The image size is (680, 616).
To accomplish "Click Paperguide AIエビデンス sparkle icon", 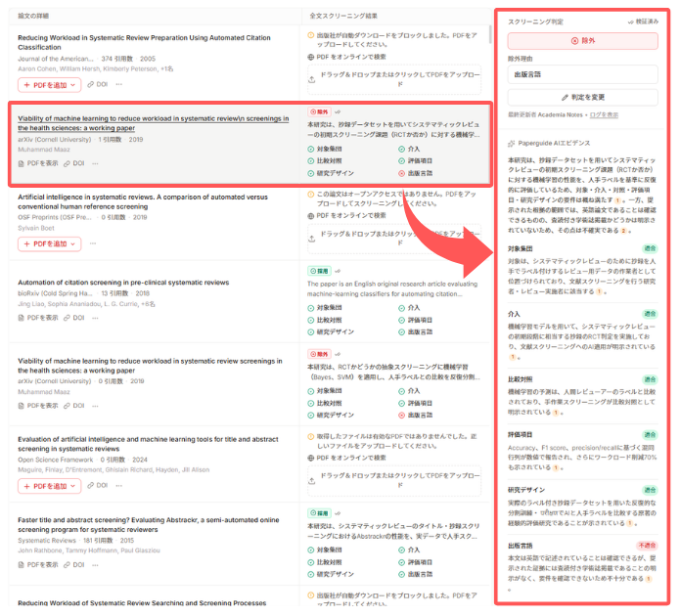I will click(x=512, y=144).
